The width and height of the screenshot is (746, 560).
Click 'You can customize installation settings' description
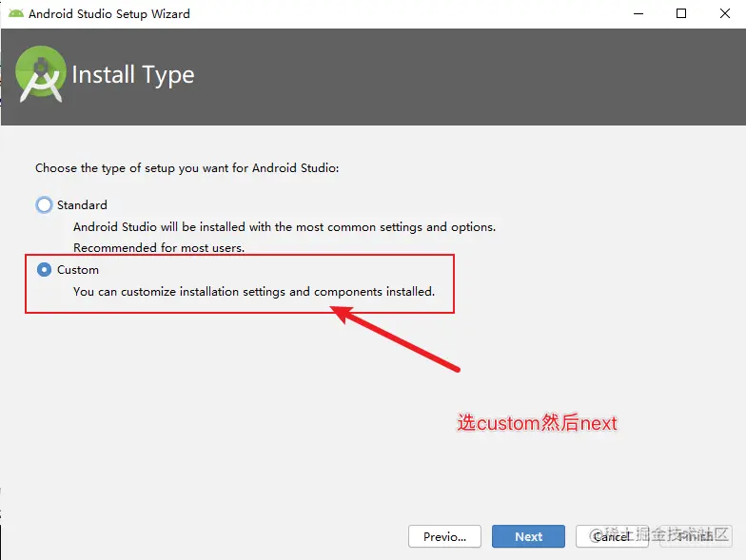[254, 291]
